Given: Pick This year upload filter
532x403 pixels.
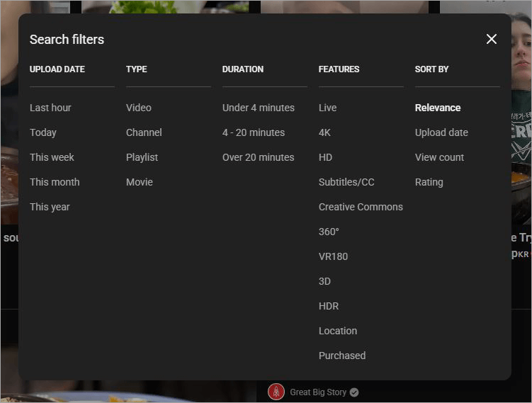Looking at the screenshot, I should [x=50, y=207].
